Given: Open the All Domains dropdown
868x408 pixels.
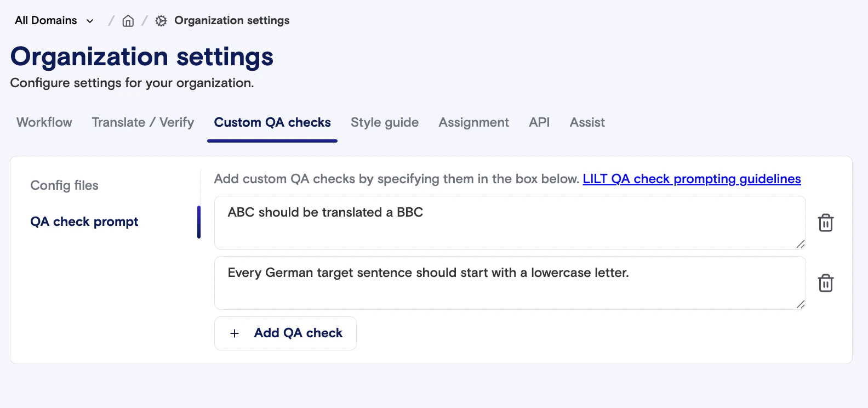Looking at the screenshot, I should 54,21.
